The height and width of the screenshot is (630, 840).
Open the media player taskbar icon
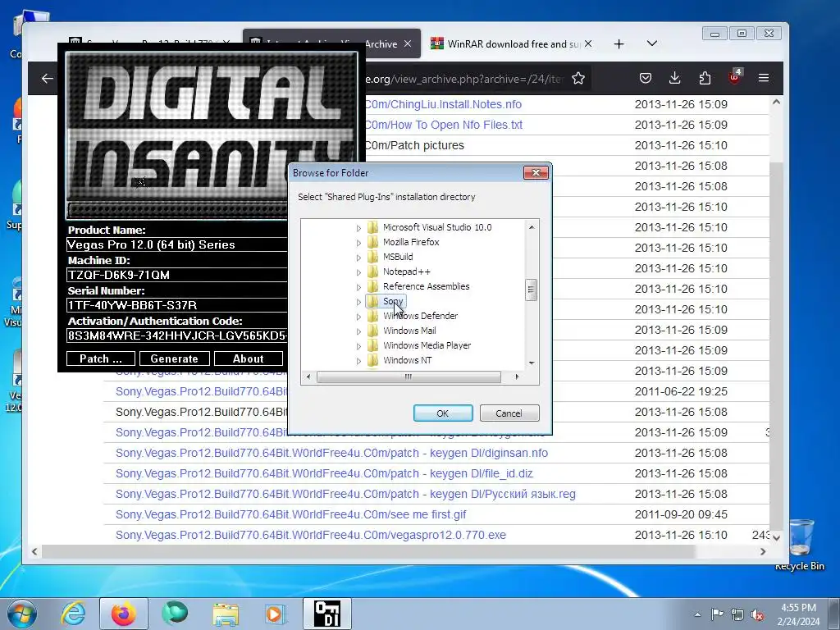276,614
